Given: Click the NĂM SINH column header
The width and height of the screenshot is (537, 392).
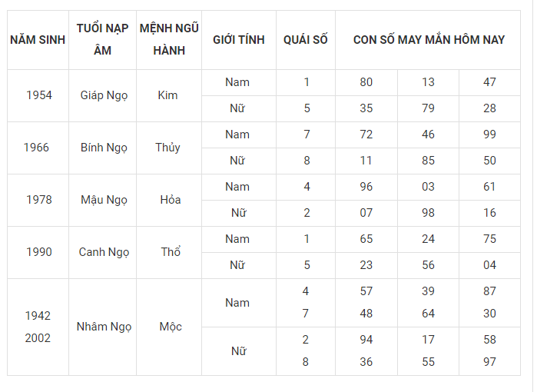Looking at the screenshot, I should point(38,40).
